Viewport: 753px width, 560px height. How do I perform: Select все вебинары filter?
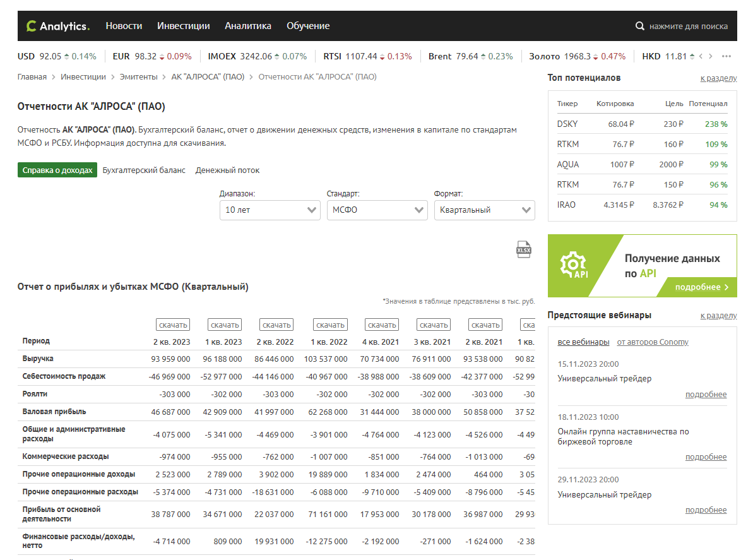(583, 342)
